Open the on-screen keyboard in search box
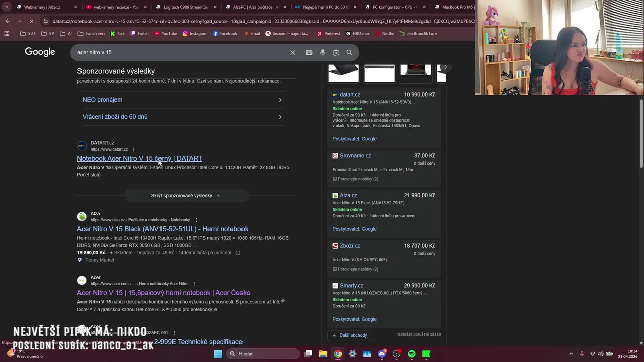644x362 pixels. [309, 52]
